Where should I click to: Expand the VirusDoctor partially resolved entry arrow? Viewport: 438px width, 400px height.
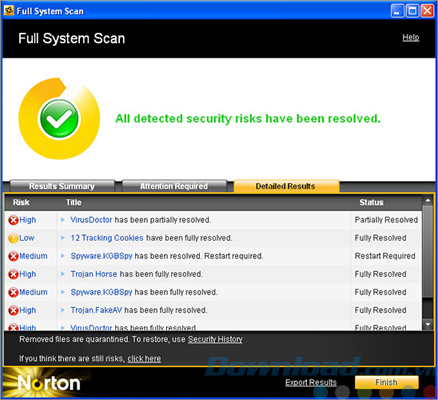coord(63,220)
